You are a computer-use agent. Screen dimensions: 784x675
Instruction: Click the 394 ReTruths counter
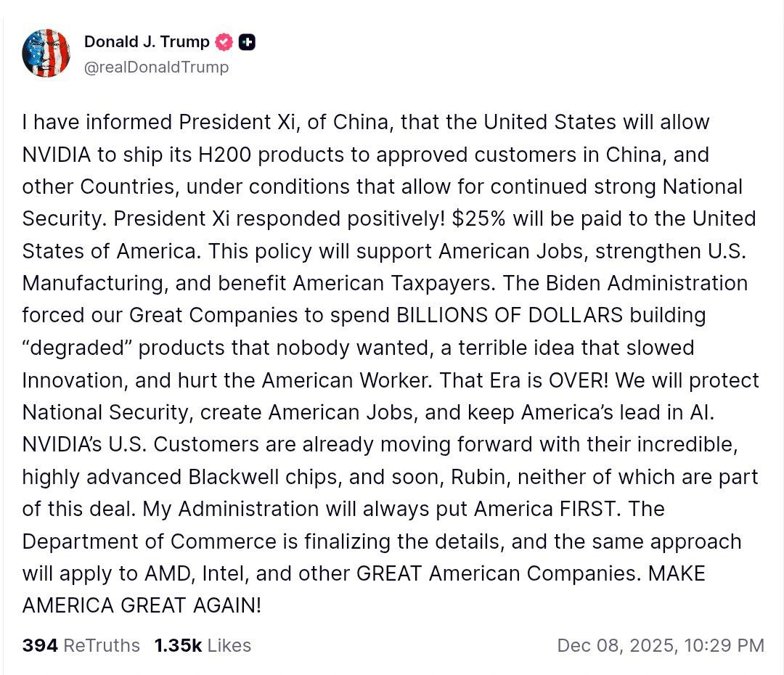[x=82, y=645]
